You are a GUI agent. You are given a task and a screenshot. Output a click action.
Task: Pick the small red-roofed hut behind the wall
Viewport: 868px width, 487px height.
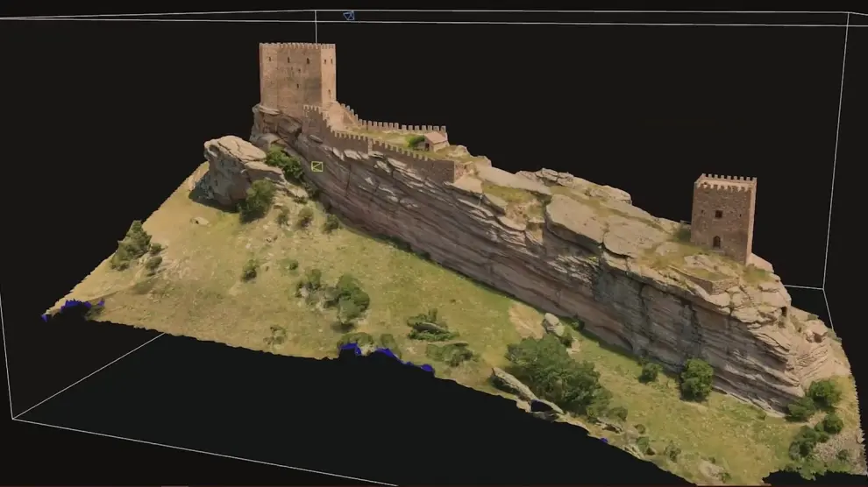point(434,139)
